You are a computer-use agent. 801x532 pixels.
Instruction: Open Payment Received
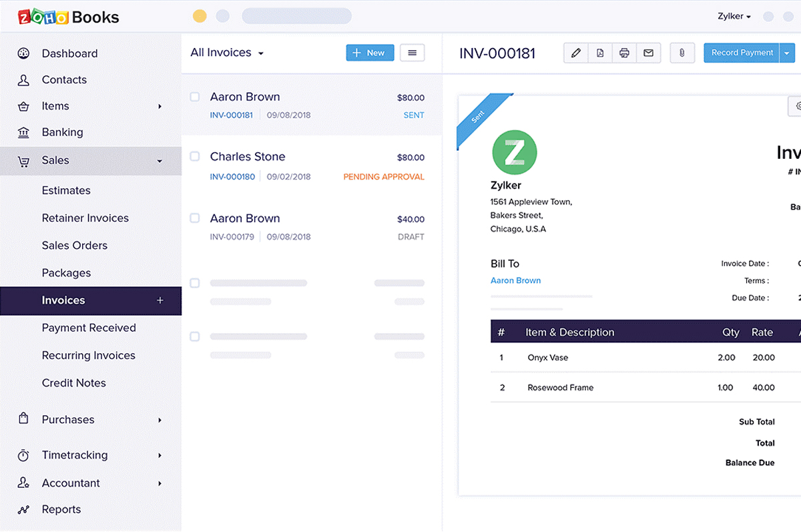point(89,328)
